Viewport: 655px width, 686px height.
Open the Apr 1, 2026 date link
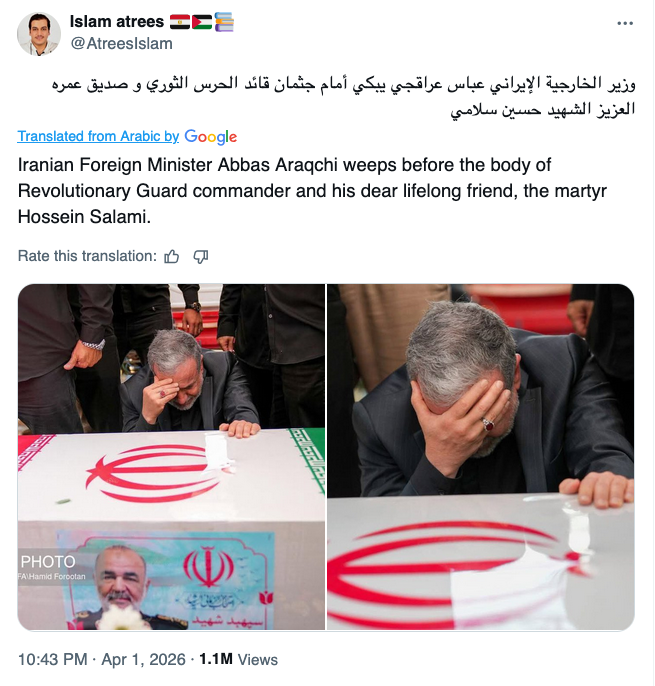[144, 659]
